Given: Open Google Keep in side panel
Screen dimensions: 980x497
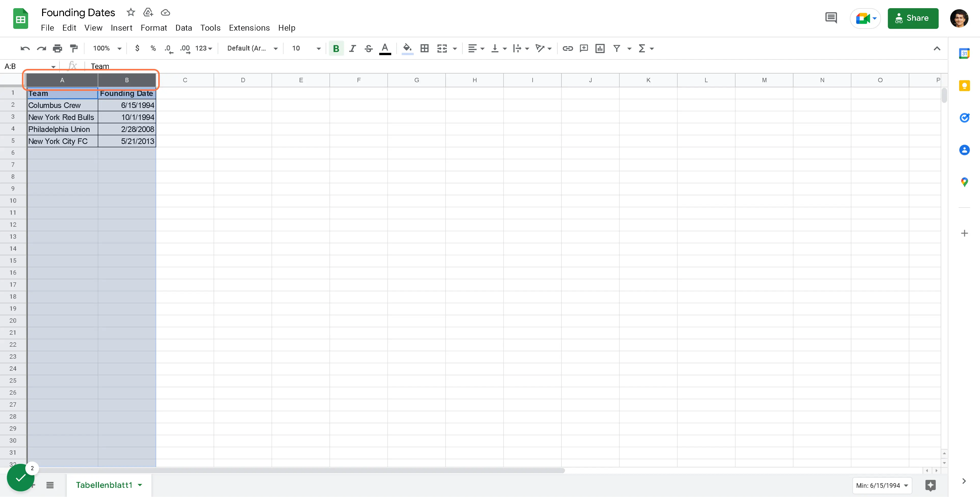Looking at the screenshot, I should (x=964, y=86).
